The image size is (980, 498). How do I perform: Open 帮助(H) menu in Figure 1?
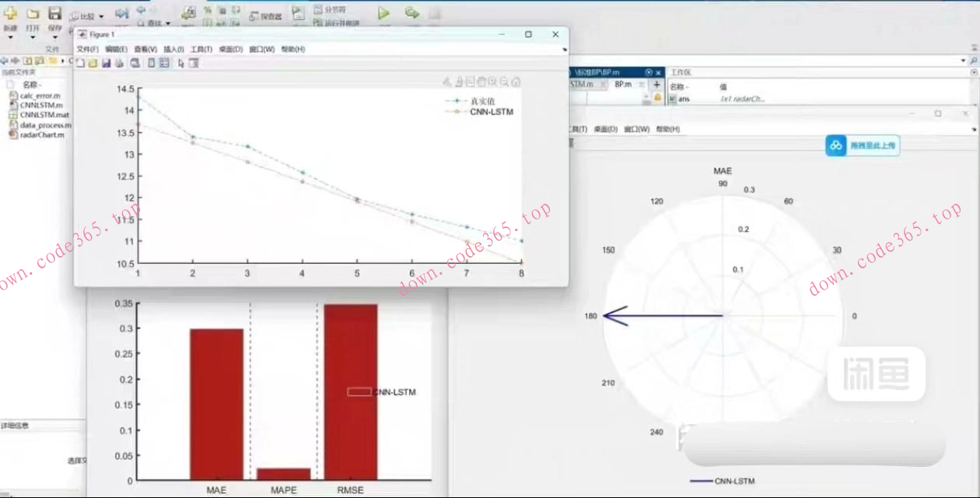click(x=293, y=49)
